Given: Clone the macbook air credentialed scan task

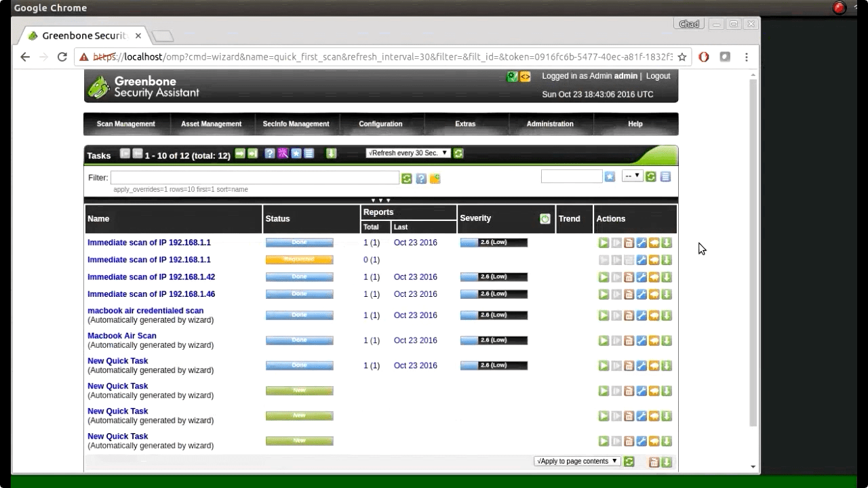Looking at the screenshot, I should (653, 315).
